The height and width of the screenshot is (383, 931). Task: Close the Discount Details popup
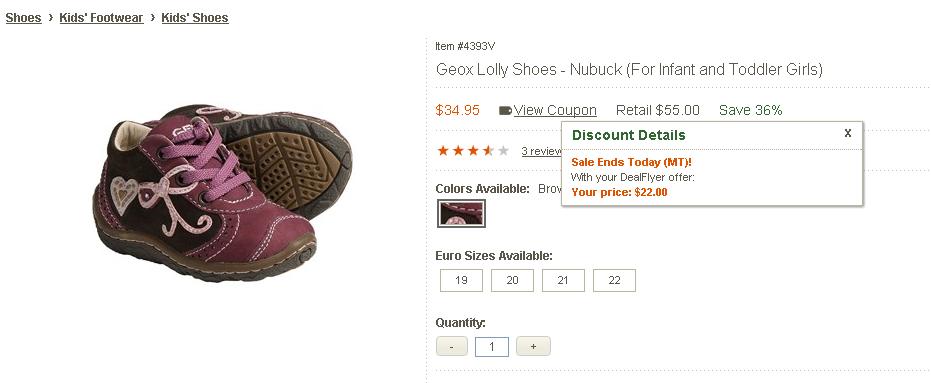point(848,133)
